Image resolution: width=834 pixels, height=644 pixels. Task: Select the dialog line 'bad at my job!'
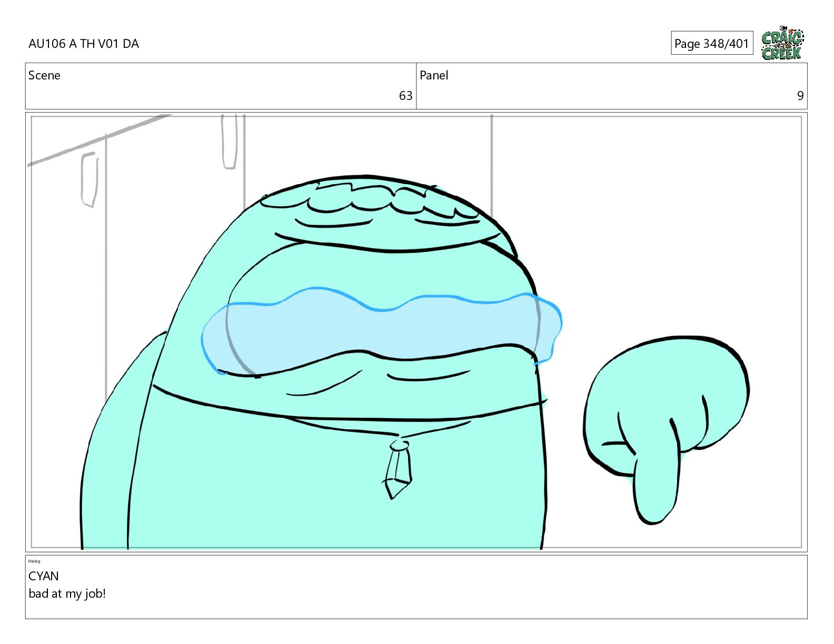pyautogui.click(x=67, y=593)
